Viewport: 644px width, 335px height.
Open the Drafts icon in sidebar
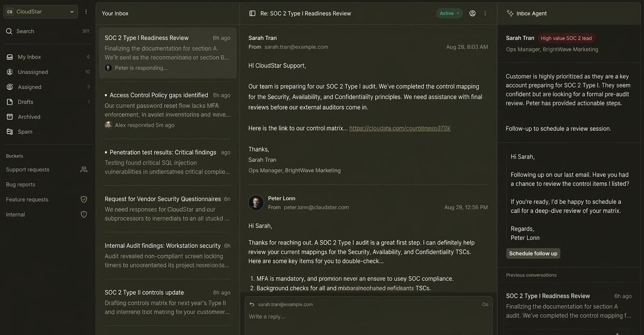click(x=10, y=102)
